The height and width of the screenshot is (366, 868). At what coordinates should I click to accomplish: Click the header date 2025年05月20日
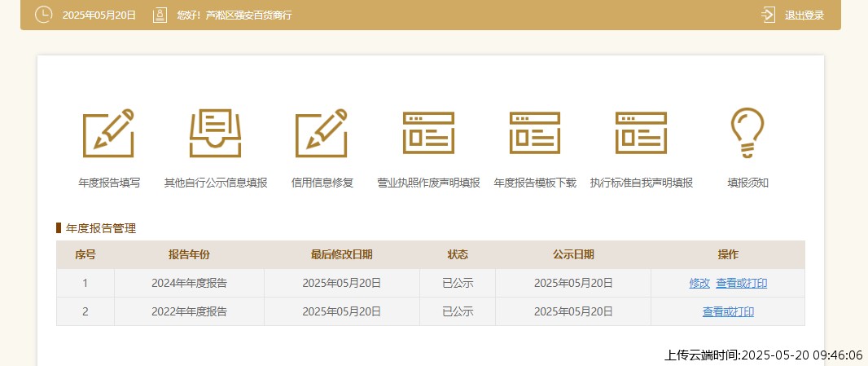(99, 15)
